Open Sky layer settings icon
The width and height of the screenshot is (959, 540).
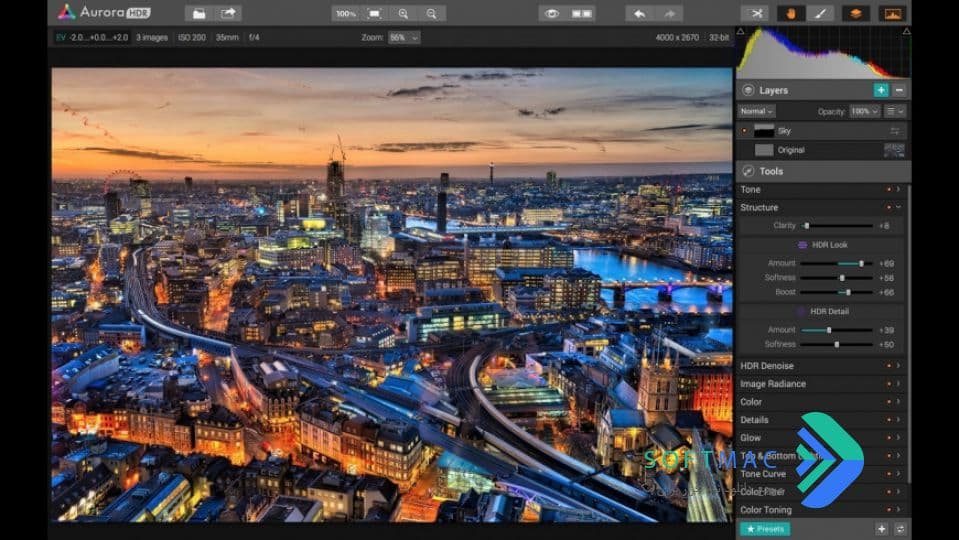pyautogui.click(x=894, y=131)
